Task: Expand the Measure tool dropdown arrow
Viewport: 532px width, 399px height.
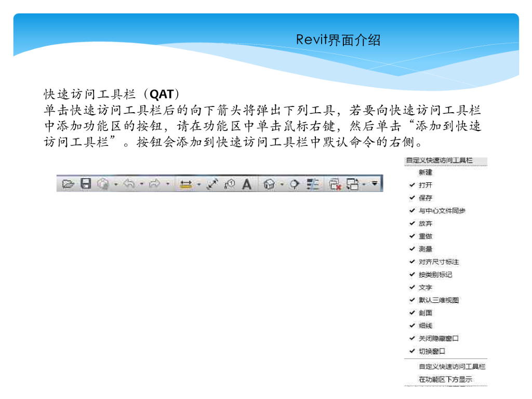Action: point(199,184)
